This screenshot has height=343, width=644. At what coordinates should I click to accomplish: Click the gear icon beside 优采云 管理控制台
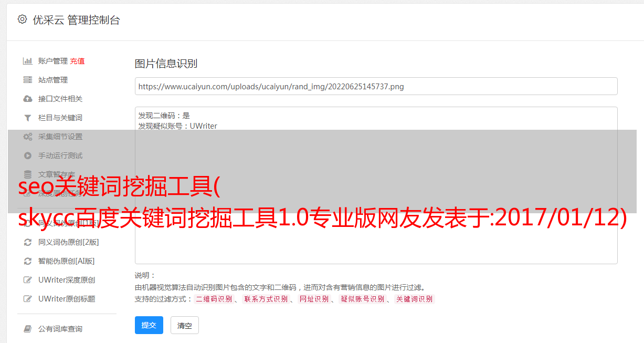click(22, 19)
